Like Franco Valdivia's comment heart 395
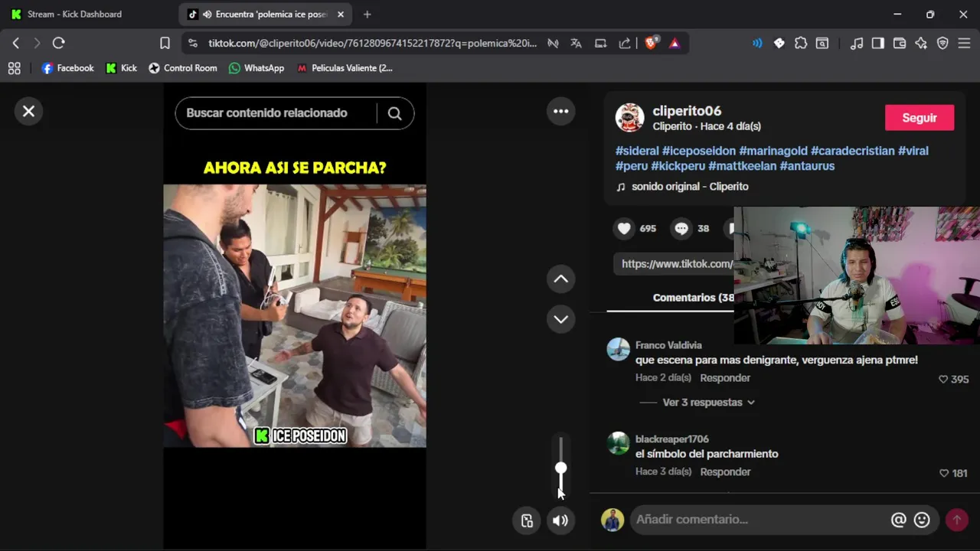This screenshot has height=551, width=980. (x=943, y=379)
